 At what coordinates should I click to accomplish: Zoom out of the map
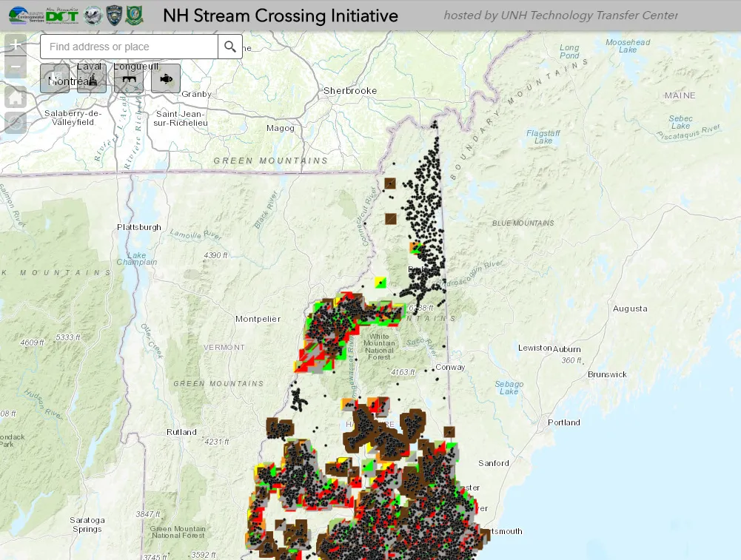point(16,67)
